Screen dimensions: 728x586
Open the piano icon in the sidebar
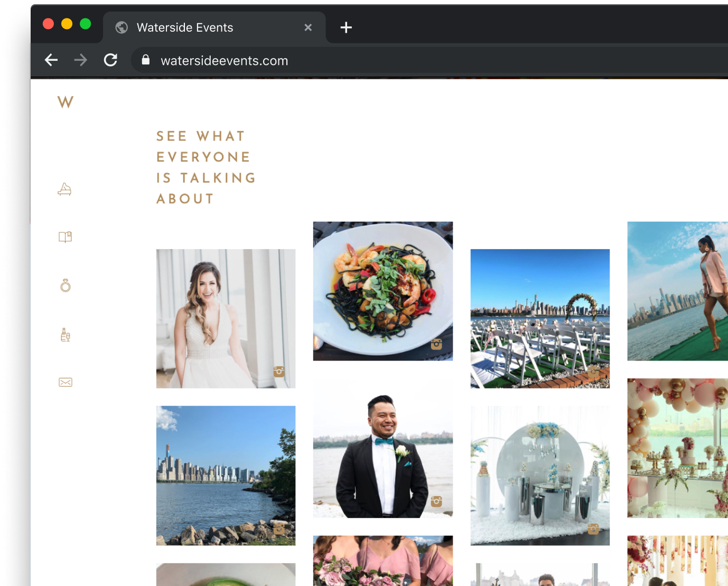point(64,189)
